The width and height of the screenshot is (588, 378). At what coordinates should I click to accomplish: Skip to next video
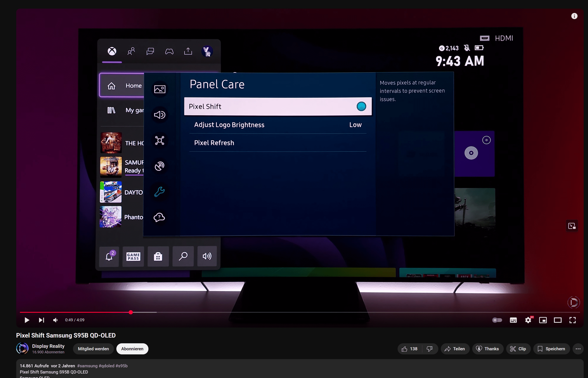click(42, 320)
